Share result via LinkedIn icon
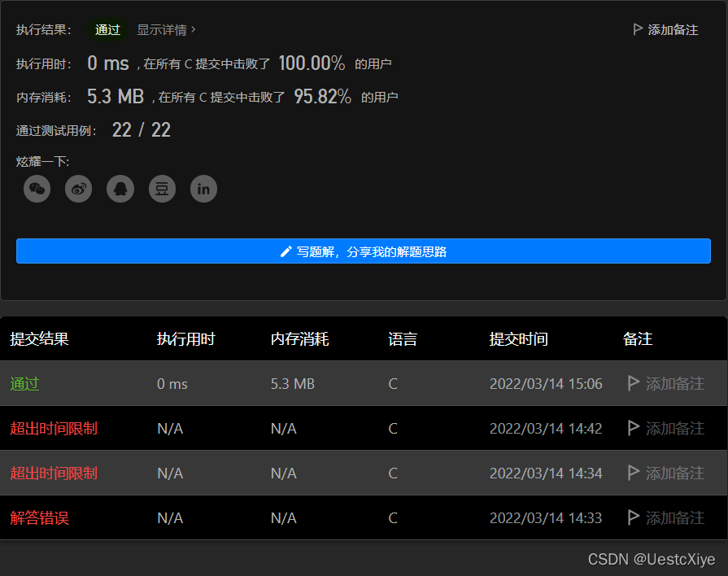The image size is (728, 576). pos(203,189)
